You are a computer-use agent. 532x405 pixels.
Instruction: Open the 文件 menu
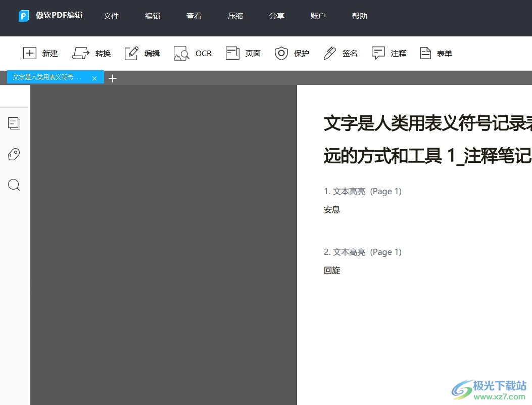[x=111, y=16]
